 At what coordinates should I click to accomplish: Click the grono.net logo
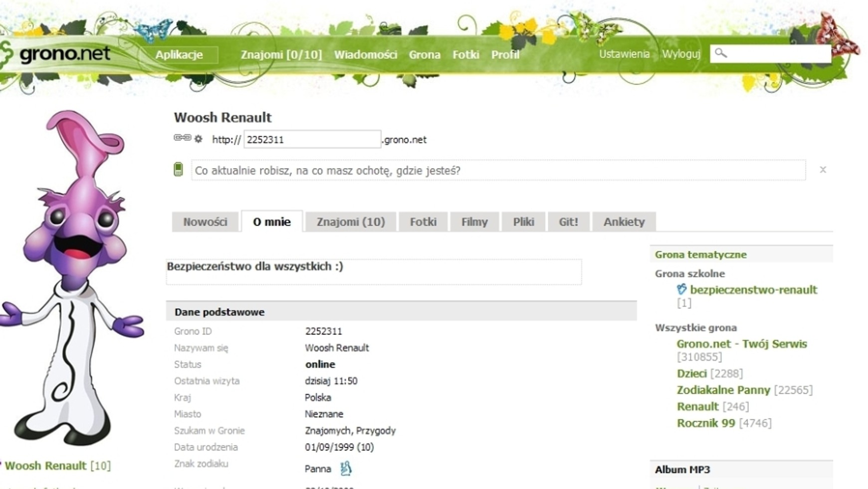click(x=57, y=54)
